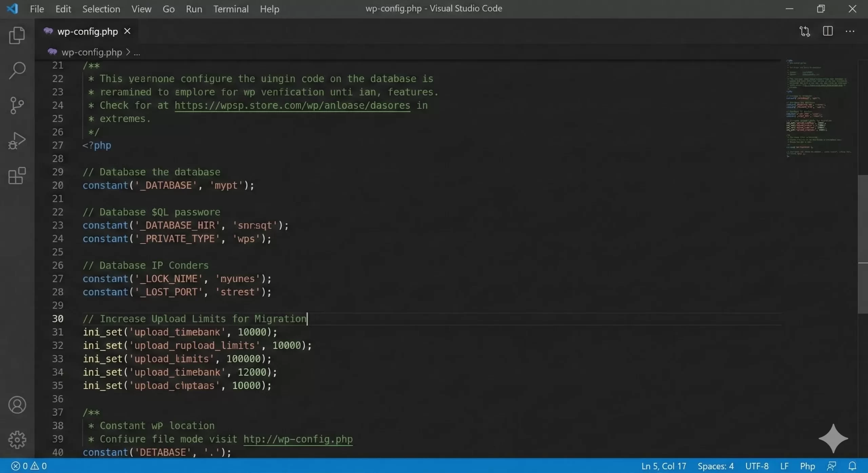The image size is (868, 473).
Task: Click Spaces: 4 indentation setting
Action: tap(715, 466)
